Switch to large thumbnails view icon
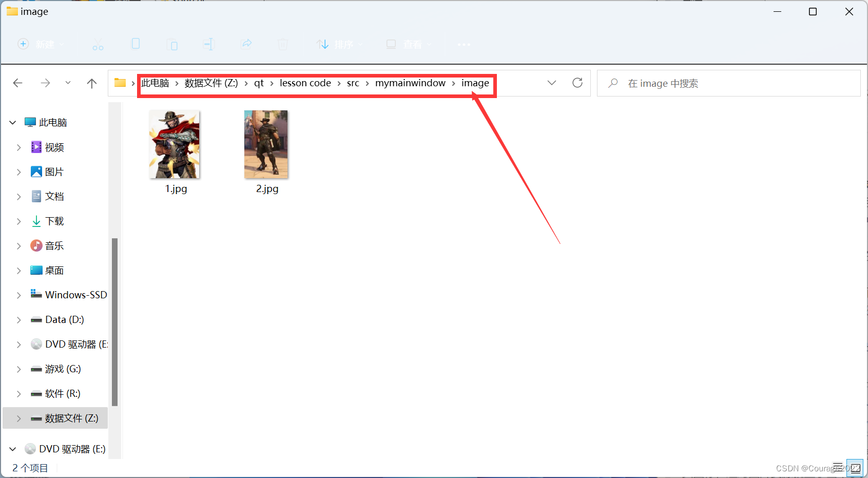Screen dimensions: 868x478 pos(855,467)
